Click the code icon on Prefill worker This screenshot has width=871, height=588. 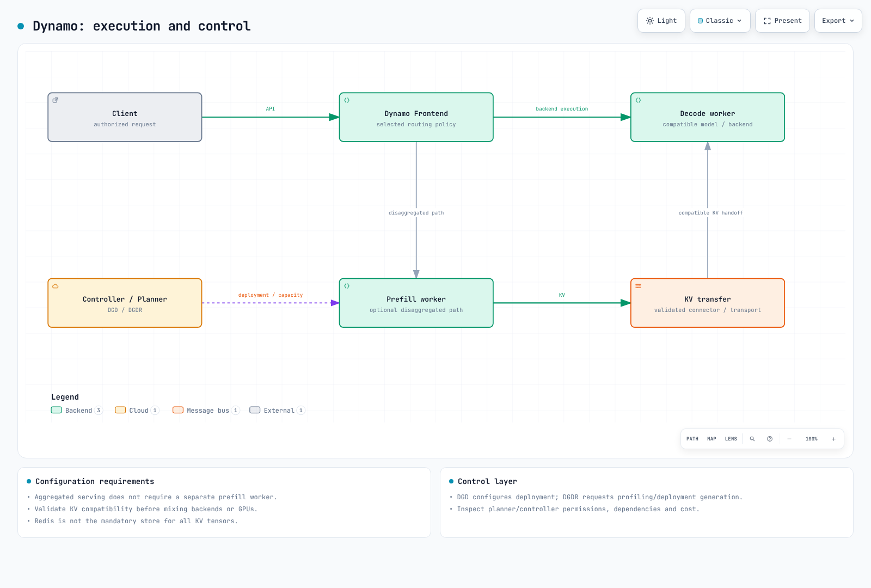347,286
